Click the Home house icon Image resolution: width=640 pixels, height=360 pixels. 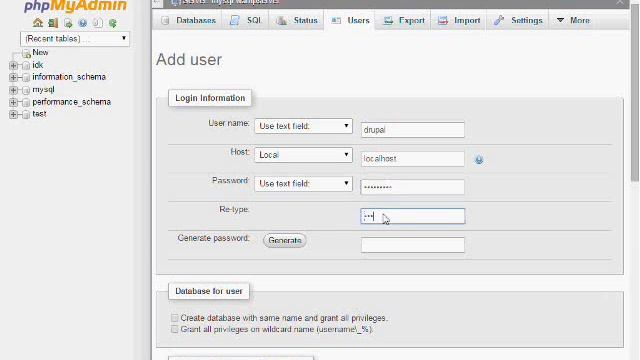click(x=38, y=23)
